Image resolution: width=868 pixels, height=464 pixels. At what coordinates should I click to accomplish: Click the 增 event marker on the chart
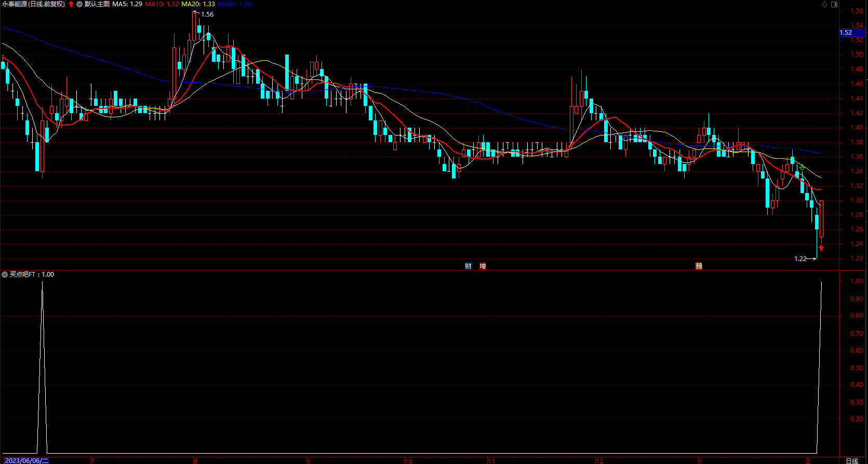tap(483, 266)
